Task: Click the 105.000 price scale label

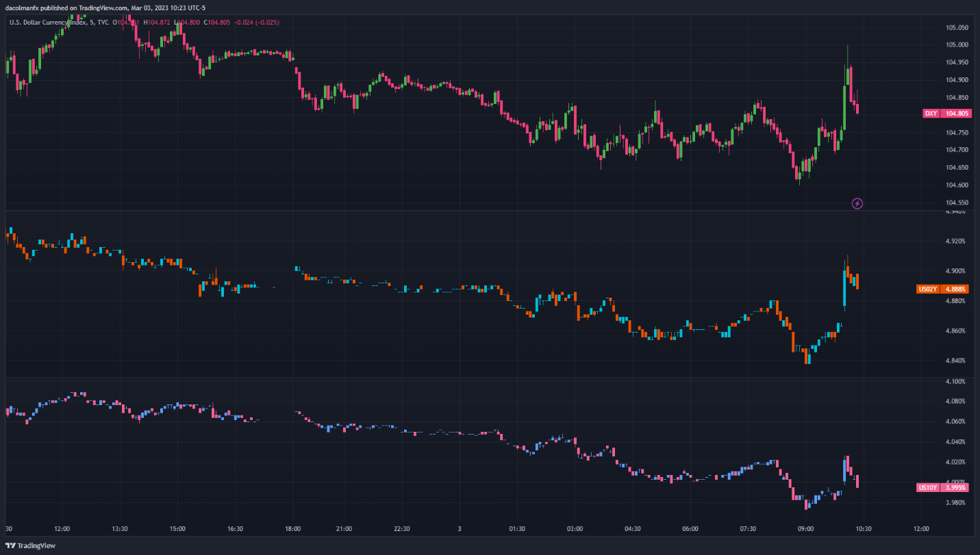Action: click(x=957, y=45)
